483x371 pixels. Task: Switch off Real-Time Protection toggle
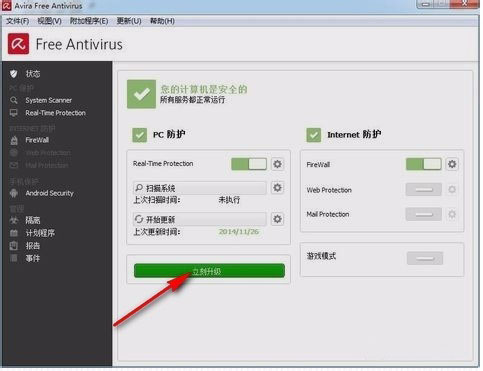tap(249, 164)
